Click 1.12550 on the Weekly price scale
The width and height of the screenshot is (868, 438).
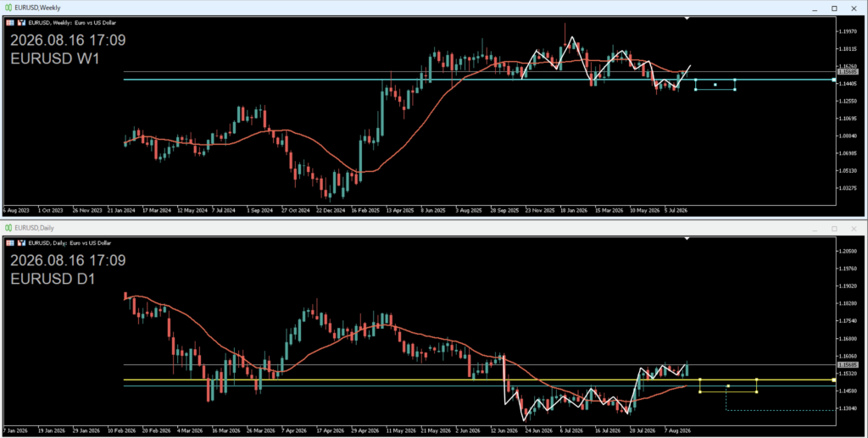pos(849,101)
